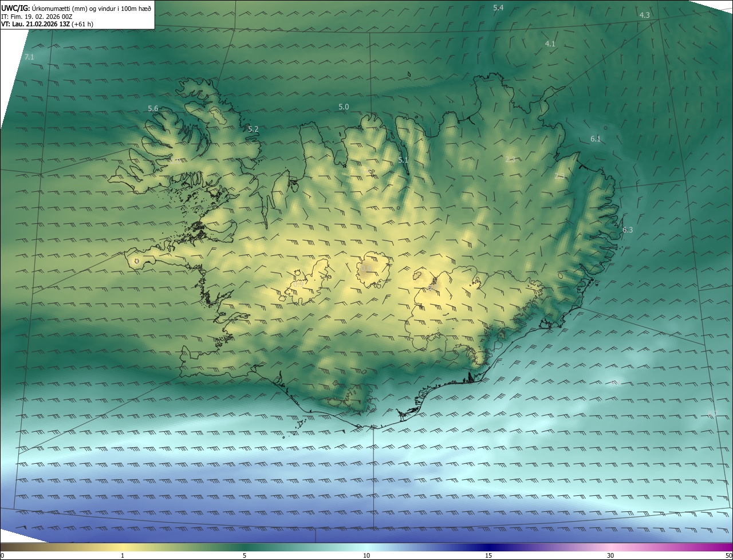Click the 15 tick on the color scale
Viewport: 733px width, 560px height.
(x=488, y=555)
